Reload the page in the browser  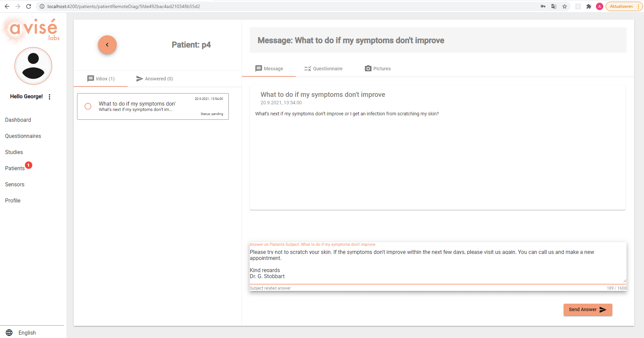point(29,6)
